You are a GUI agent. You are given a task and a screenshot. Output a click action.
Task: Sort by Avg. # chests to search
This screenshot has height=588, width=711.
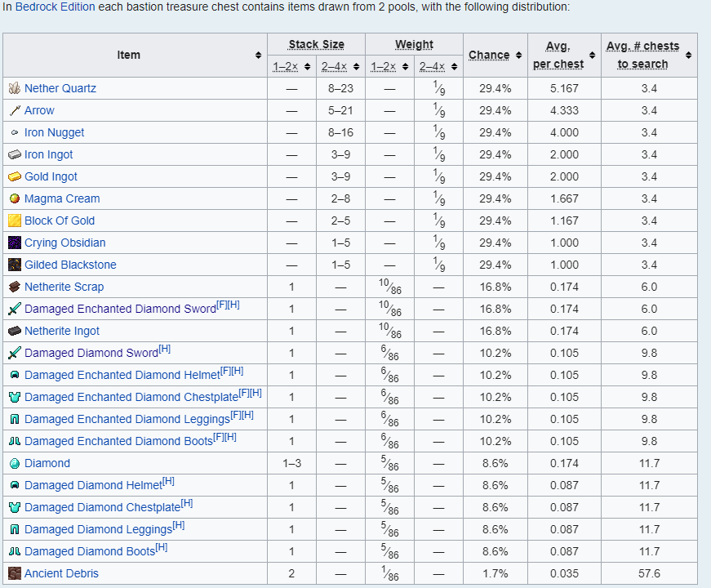688,56
